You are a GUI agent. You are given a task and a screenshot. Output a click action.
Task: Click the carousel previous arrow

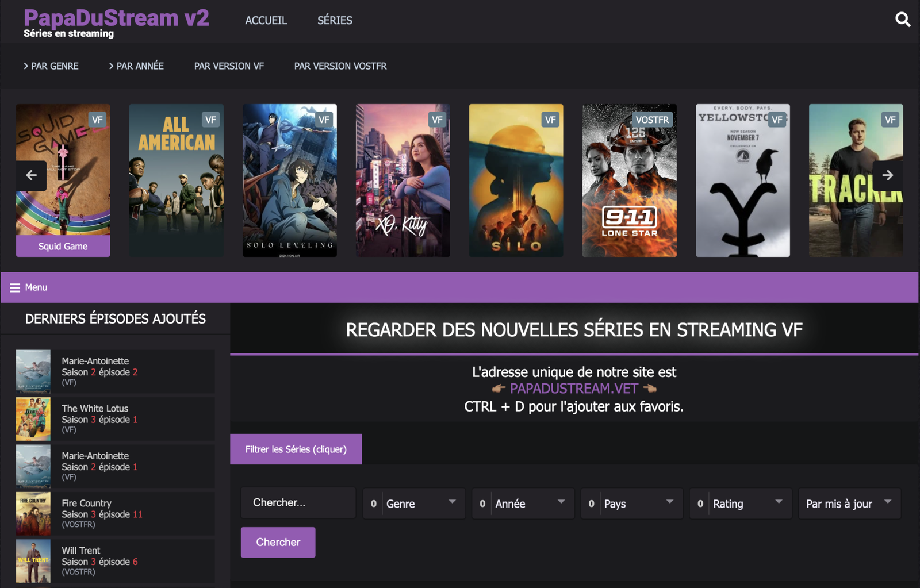32,175
